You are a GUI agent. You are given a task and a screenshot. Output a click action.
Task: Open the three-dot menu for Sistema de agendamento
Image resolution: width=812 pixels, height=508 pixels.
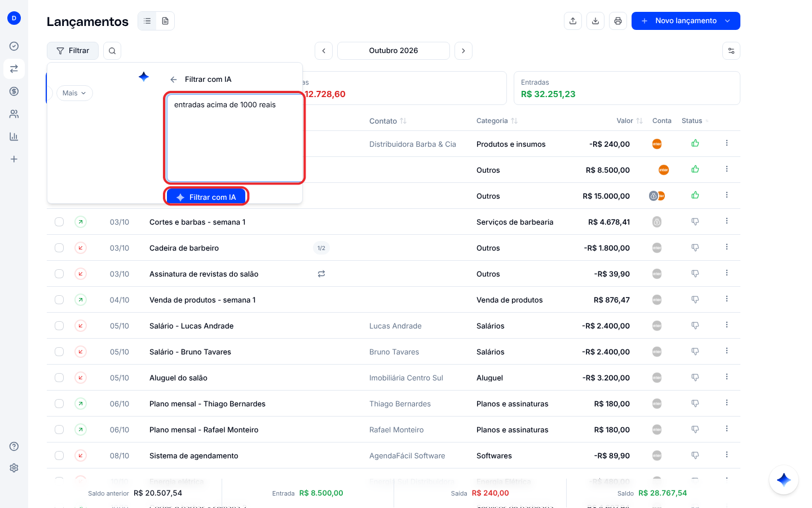click(x=727, y=455)
